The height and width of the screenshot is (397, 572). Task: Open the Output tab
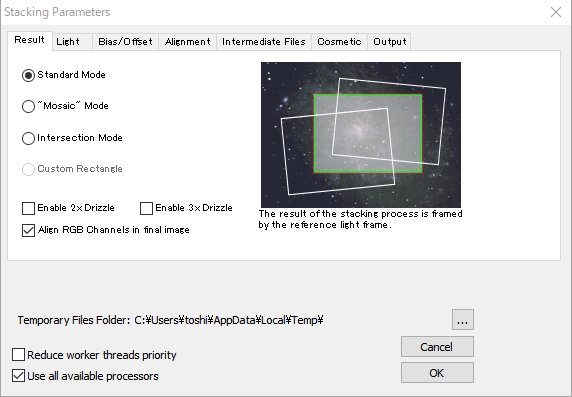coord(390,42)
